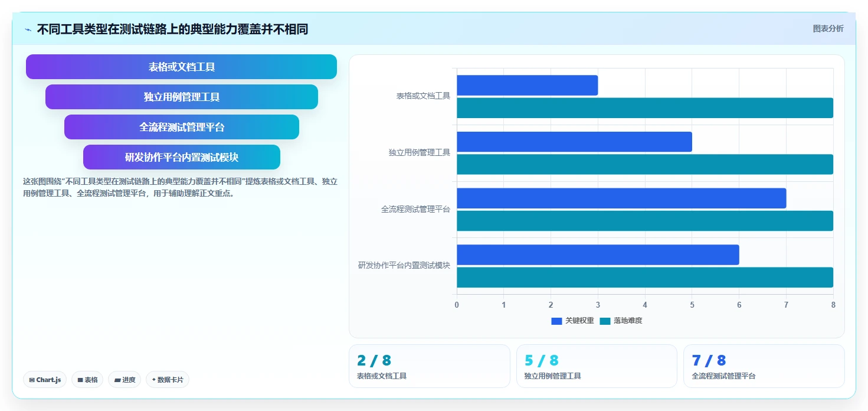Click the blue bar for 独立用例管理工具
This screenshot has width=868, height=411.
(x=574, y=142)
